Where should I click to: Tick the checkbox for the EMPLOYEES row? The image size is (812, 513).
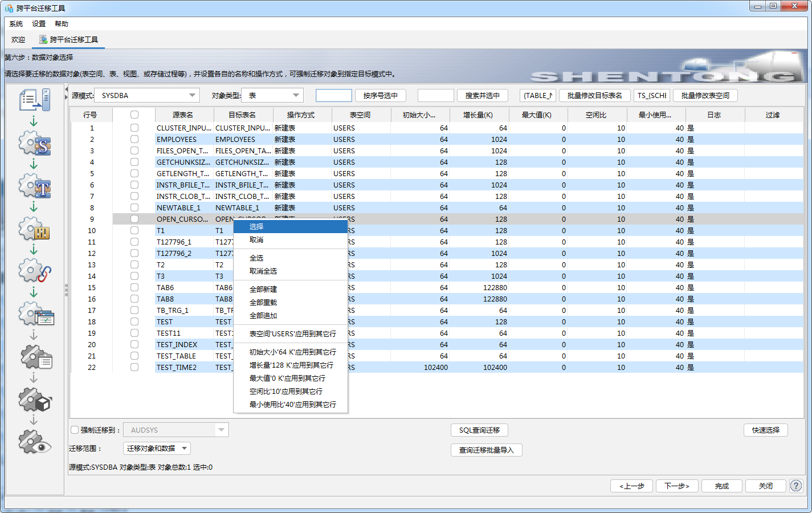tap(134, 139)
